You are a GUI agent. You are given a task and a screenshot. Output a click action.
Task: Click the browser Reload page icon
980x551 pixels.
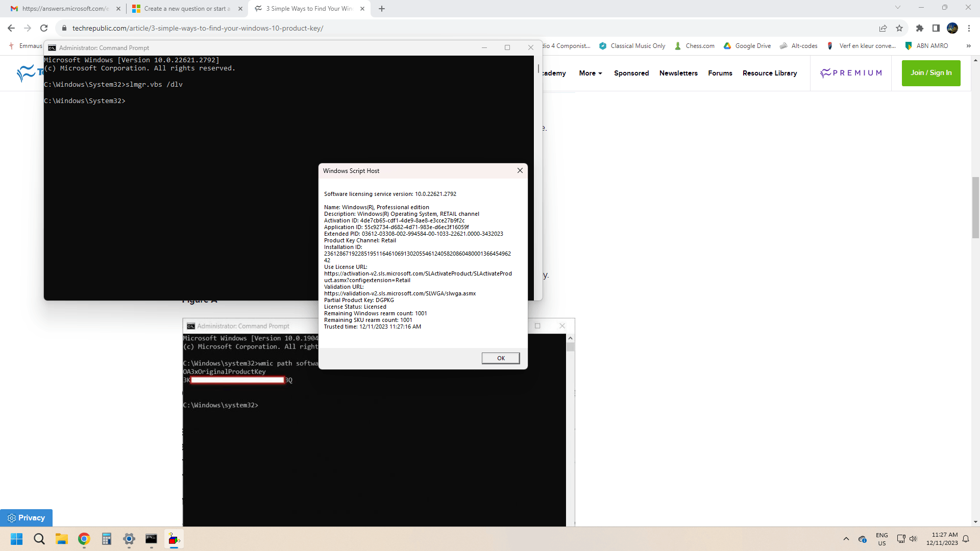coord(44,28)
